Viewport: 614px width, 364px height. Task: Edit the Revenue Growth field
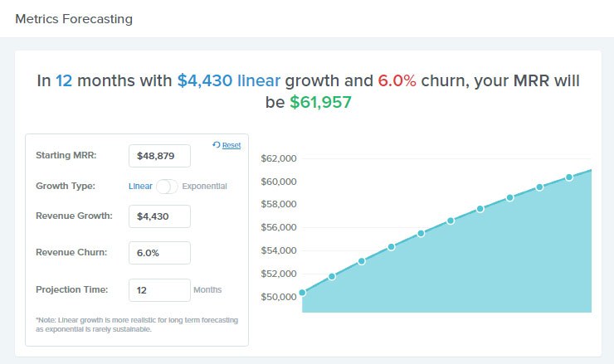(160, 216)
